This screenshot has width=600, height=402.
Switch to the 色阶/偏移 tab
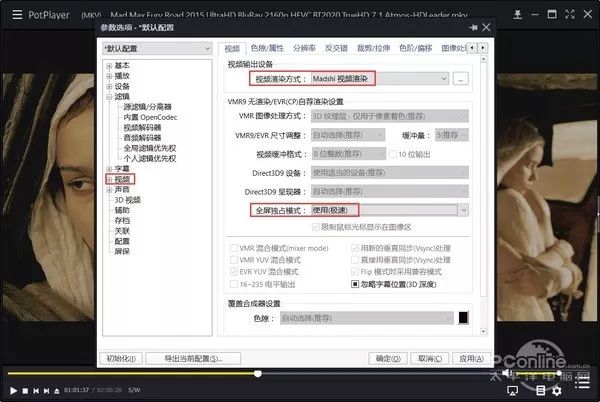[416, 48]
